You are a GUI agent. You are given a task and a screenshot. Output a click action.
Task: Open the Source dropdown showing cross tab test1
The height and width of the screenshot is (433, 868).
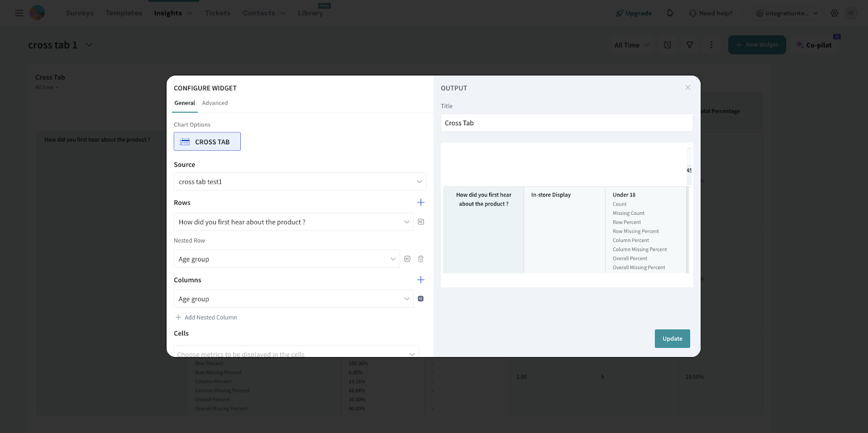299,182
